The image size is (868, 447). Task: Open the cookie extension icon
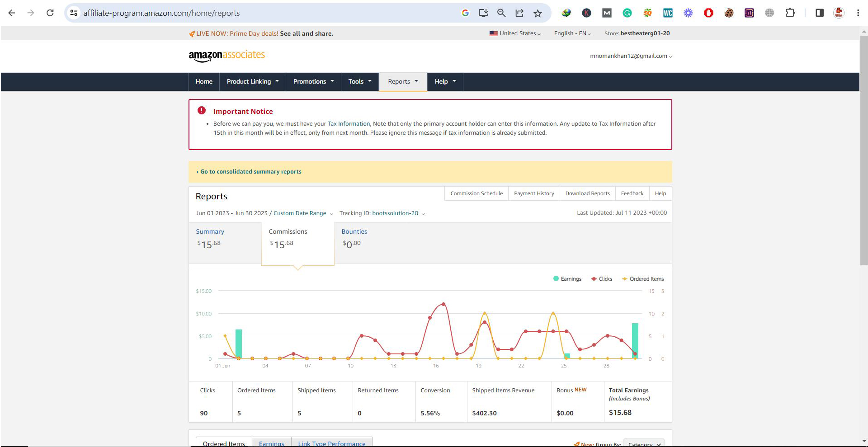[729, 13]
